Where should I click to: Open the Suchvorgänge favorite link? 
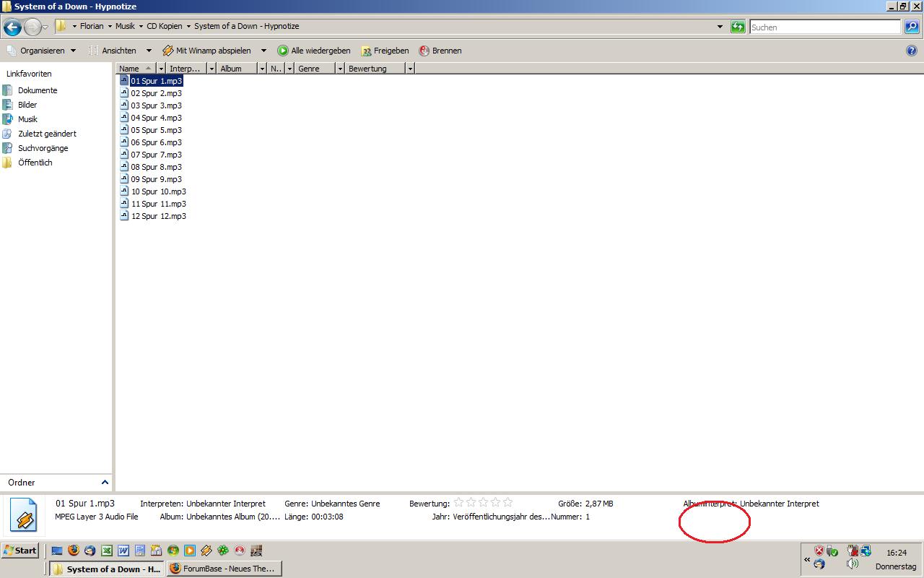[35, 148]
